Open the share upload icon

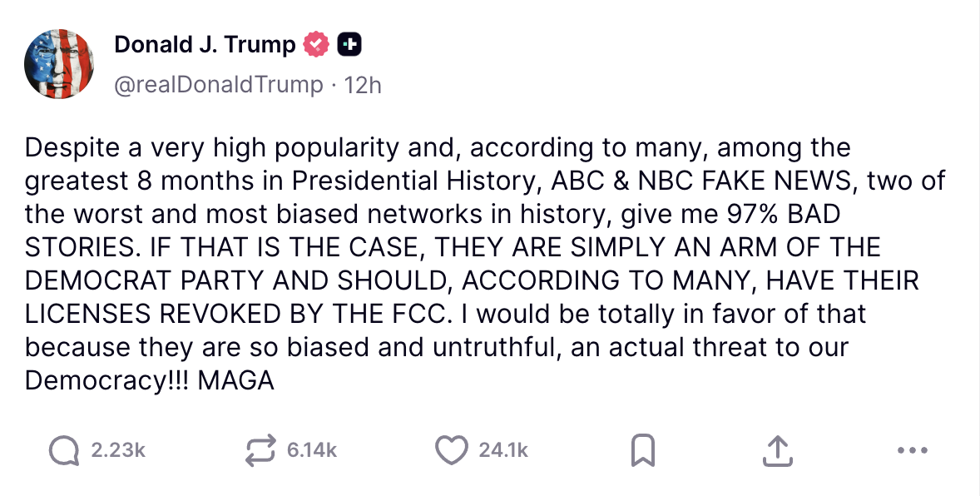(778, 451)
